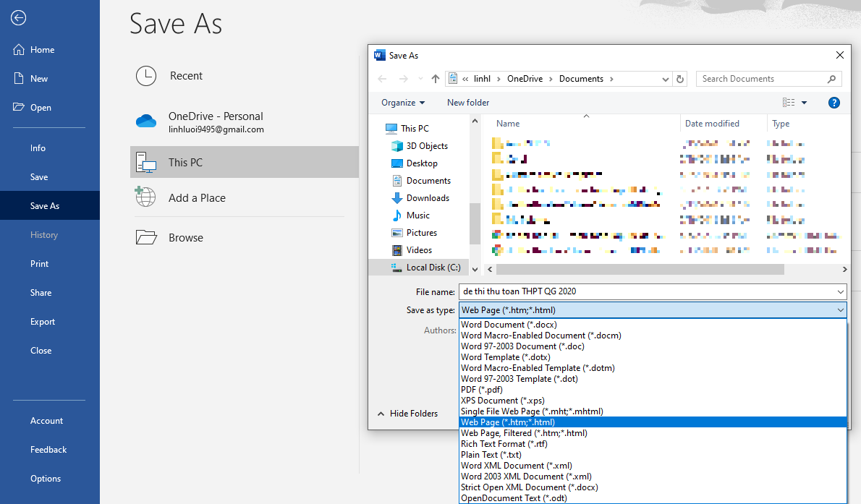Expand the Organize dropdown
Screen dimensions: 861x504
coord(403,103)
